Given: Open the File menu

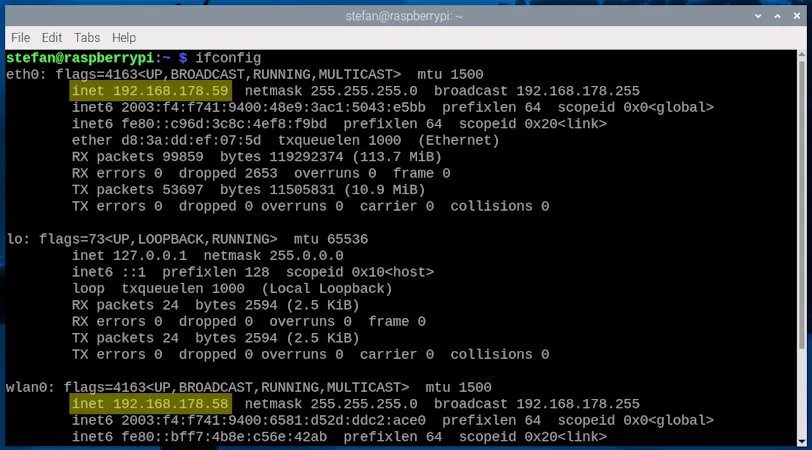Looking at the screenshot, I should [x=20, y=37].
